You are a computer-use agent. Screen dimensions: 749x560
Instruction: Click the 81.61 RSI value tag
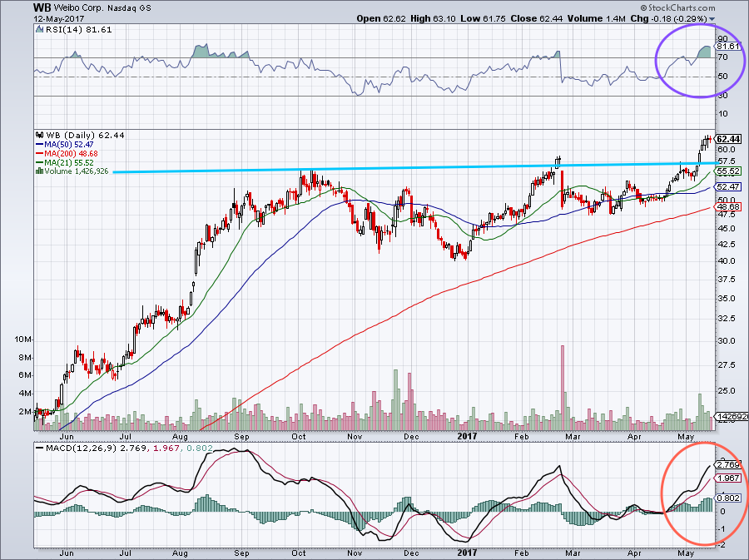pos(728,47)
